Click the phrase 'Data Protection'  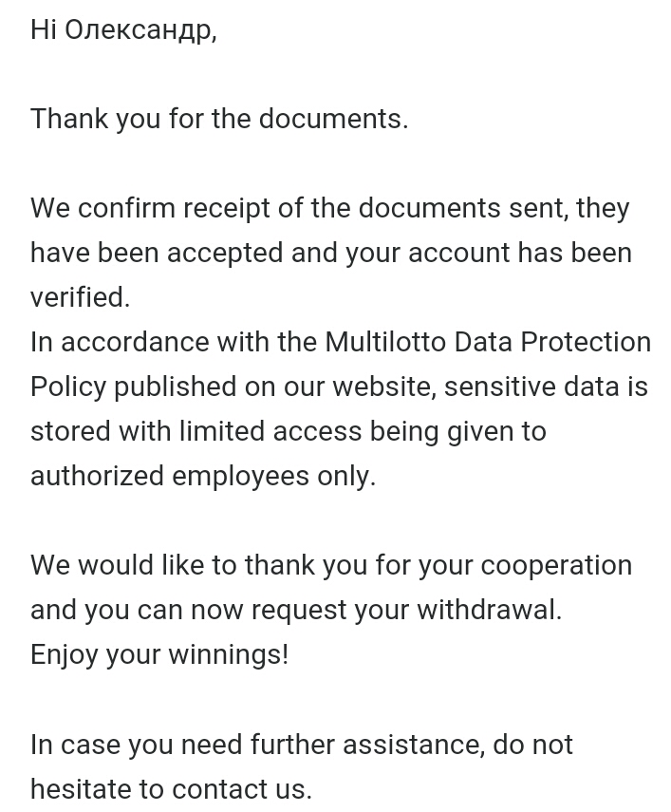point(552,342)
